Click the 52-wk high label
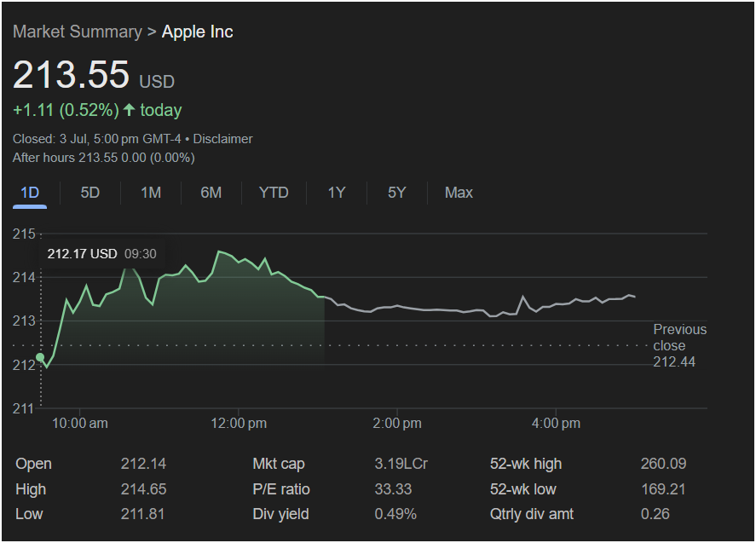The height and width of the screenshot is (543, 756). click(x=526, y=464)
